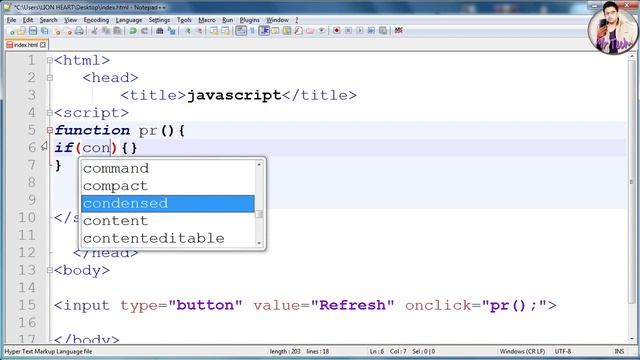Select the index.html document tab
640x360 pixels.
[x=26, y=44]
